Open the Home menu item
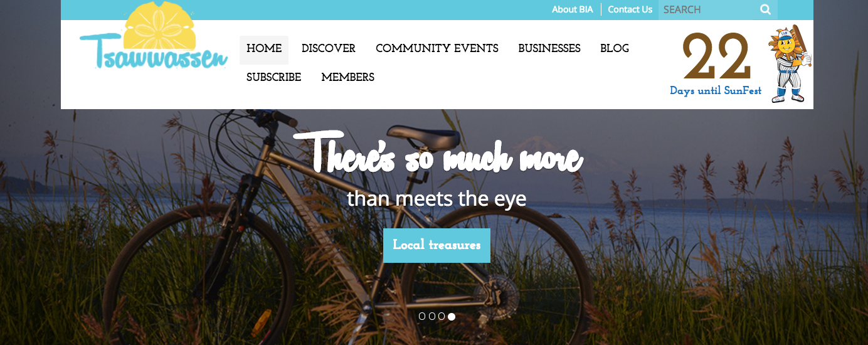The image size is (868, 345). pos(264,49)
